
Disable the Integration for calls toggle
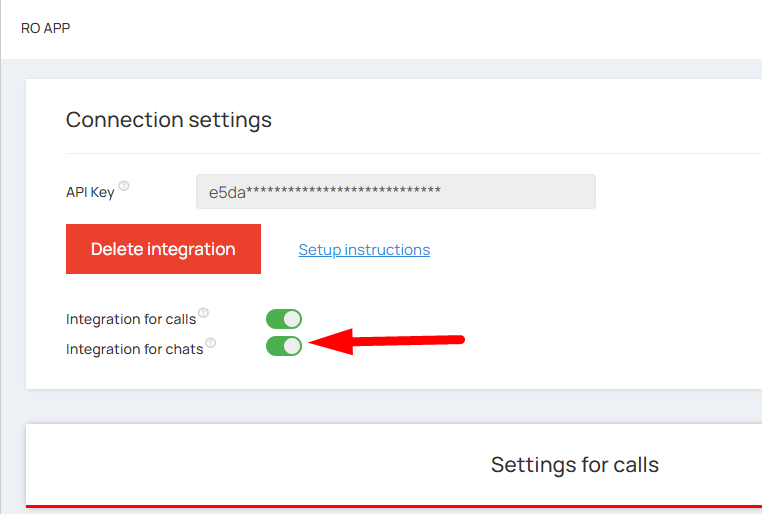[x=284, y=319]
